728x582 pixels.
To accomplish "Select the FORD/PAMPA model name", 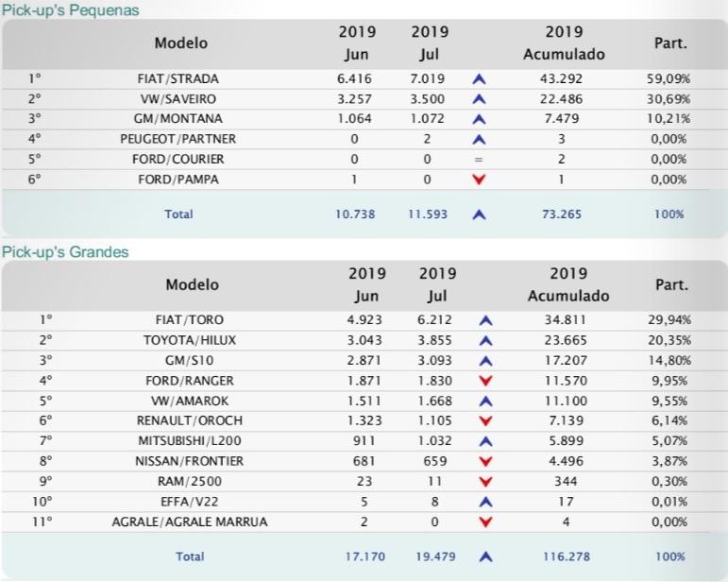I will 178,180.
